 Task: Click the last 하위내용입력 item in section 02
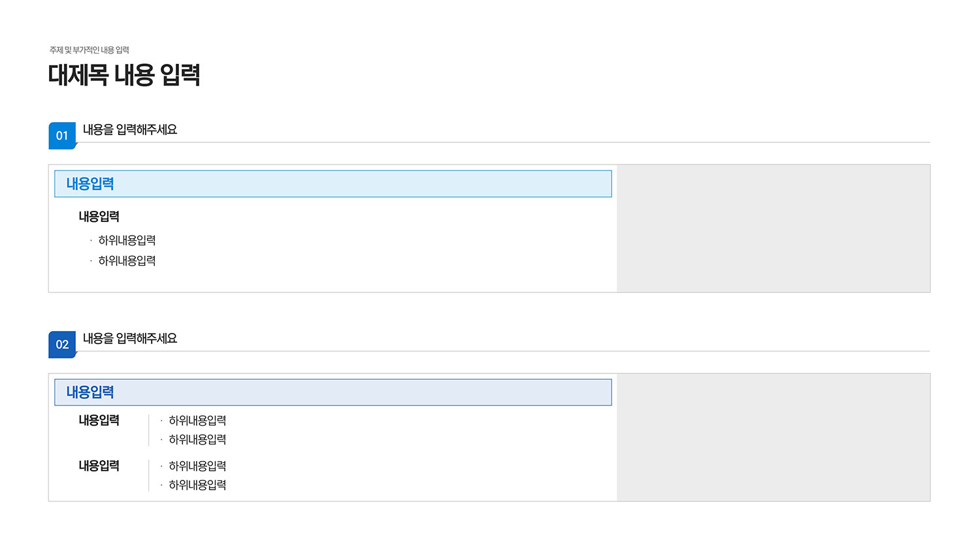[x=197, y=485]
